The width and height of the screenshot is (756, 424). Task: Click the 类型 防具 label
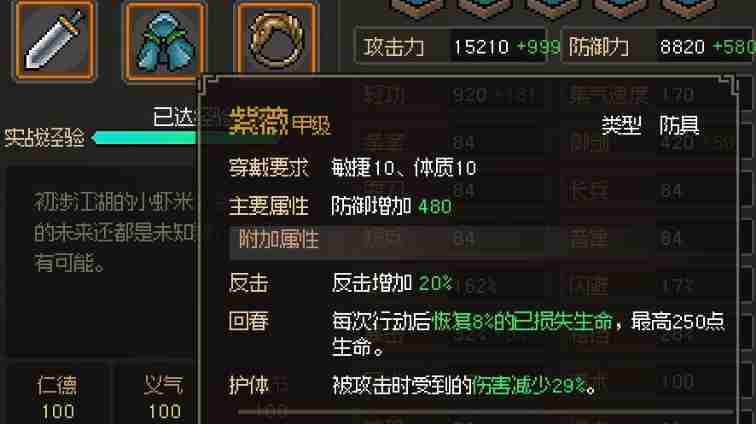650,125
